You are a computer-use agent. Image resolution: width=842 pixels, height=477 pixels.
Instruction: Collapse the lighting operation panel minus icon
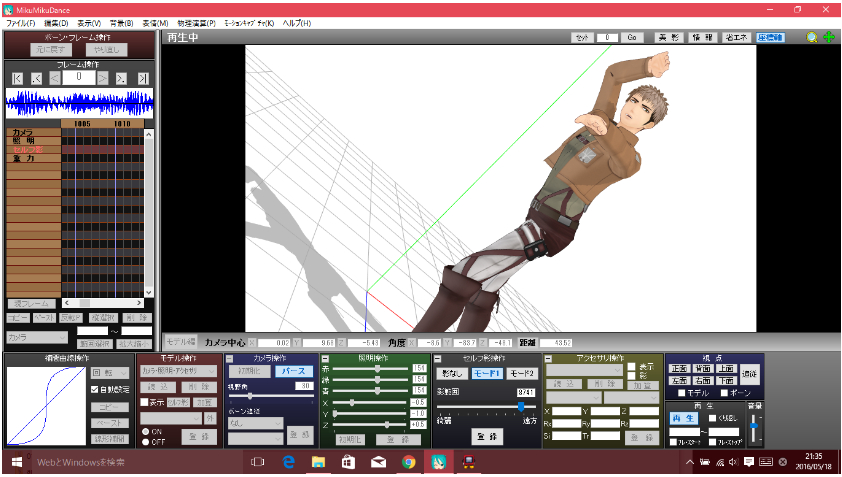(325, 358)
